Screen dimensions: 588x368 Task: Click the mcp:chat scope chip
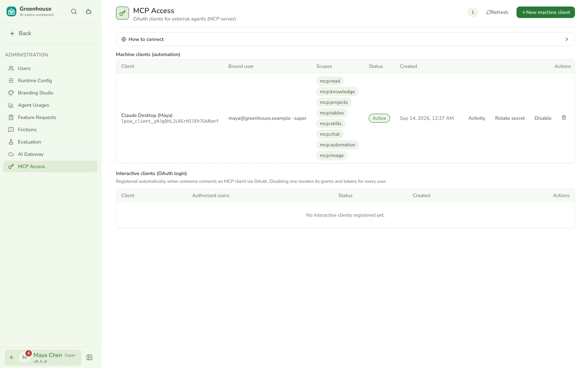point(330,134)
